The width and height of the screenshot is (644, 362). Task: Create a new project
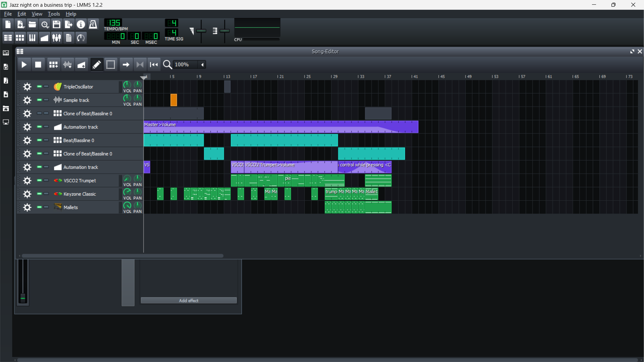(x=8, y=24)
